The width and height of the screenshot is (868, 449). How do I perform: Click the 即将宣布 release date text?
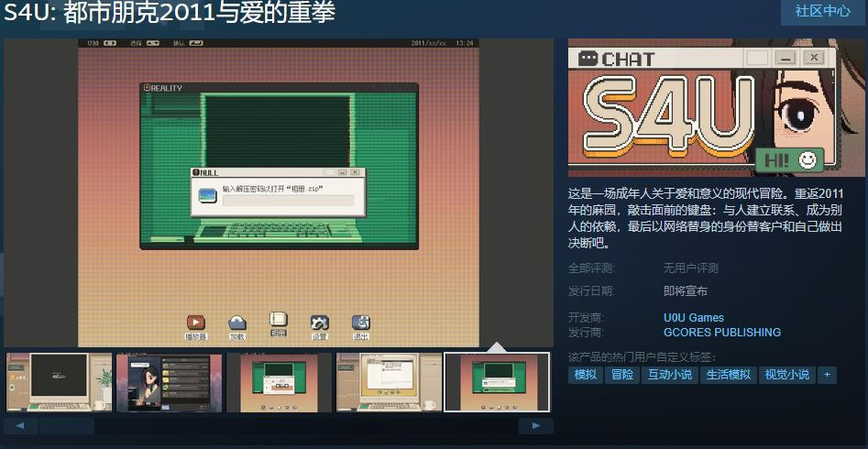pyautogui.click(x=686, y=291)
